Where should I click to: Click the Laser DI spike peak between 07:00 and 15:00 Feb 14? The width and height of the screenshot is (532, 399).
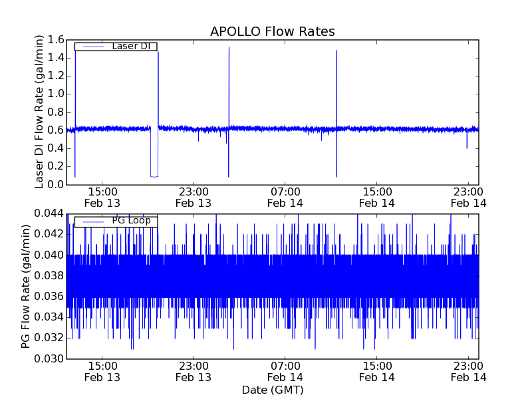click(x=336, y=51)
